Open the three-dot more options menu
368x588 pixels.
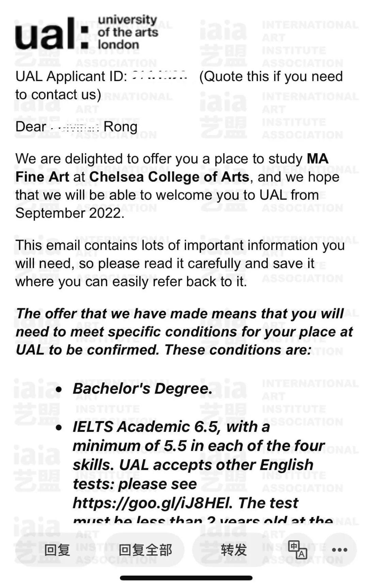click(339, 550)
